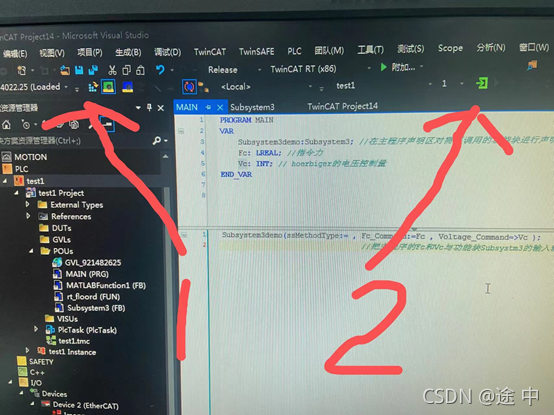The width and height of the screenshot is (554, 415).
Task: Open the Release configuration dropdown
Action: point(260,70)
